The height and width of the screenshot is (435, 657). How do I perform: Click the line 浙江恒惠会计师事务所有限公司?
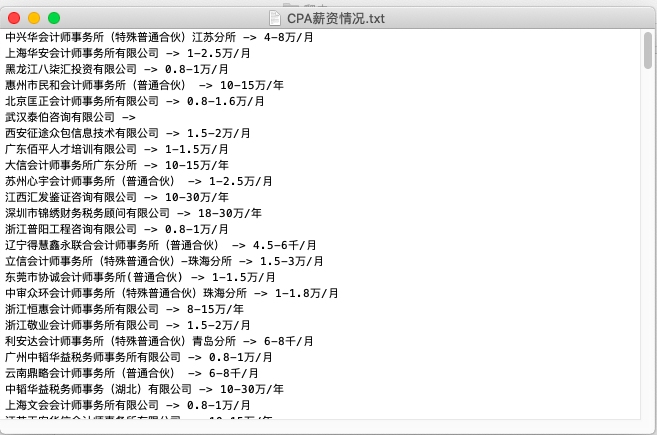tap(124, 309)
